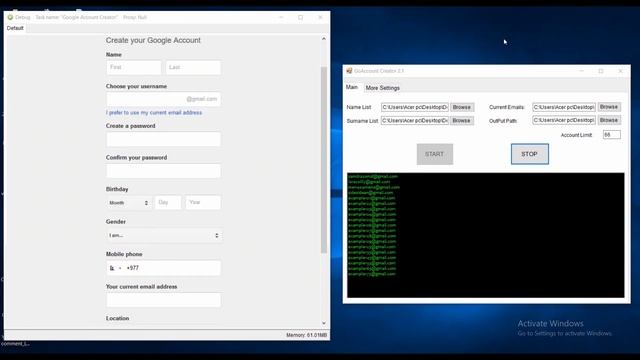This screenshot has width=640, height=360.
Task: Click the 'Account Limit' label
Action: (576, 135)
